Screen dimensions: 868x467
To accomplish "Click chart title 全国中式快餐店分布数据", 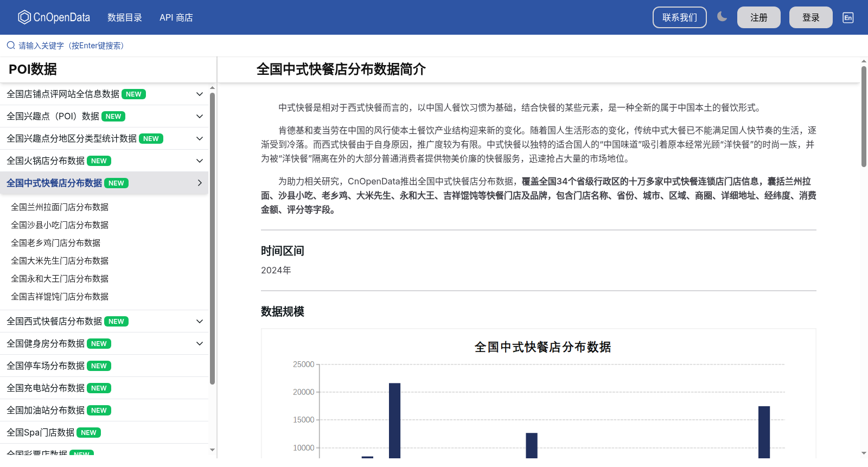I will point(542,347).
